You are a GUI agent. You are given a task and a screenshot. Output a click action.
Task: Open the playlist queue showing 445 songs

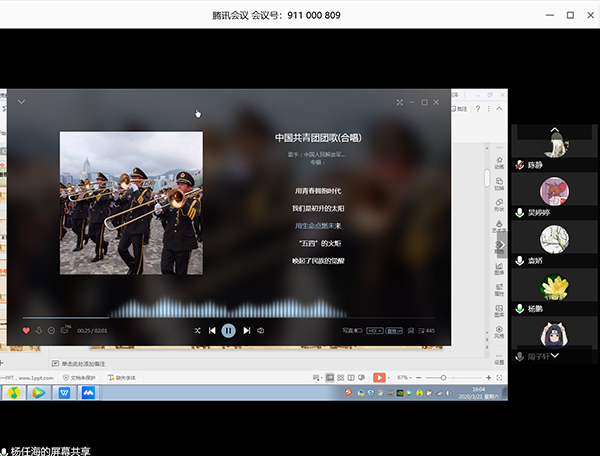(426, 330)
